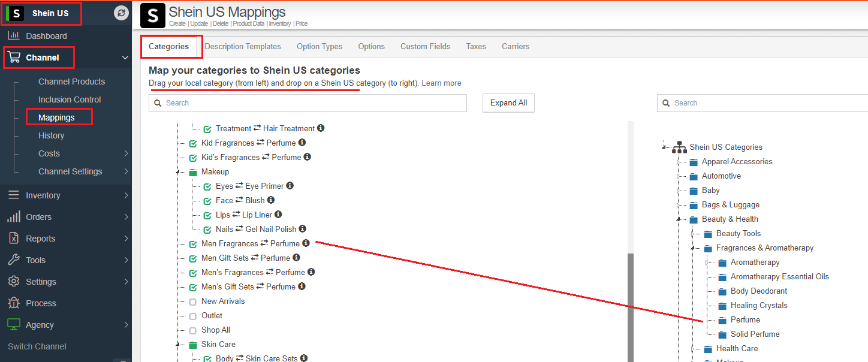Select the Body Deodorant category
Screen dimensions: 868x362
tap(758, 291)
